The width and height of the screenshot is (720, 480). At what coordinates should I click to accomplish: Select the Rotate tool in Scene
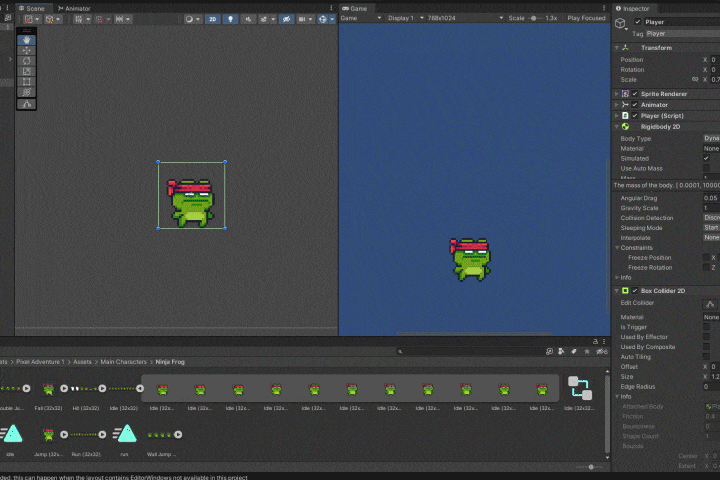pos(26,61)
